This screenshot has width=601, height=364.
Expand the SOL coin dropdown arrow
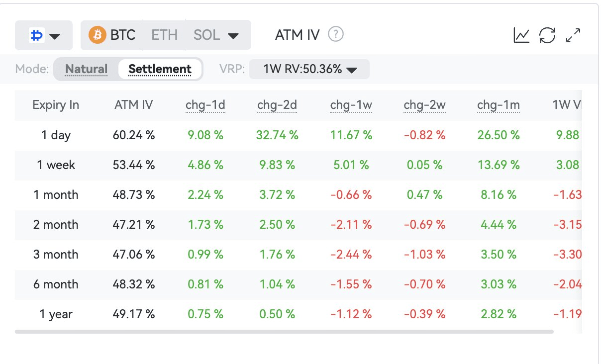[x=233, y=36]
